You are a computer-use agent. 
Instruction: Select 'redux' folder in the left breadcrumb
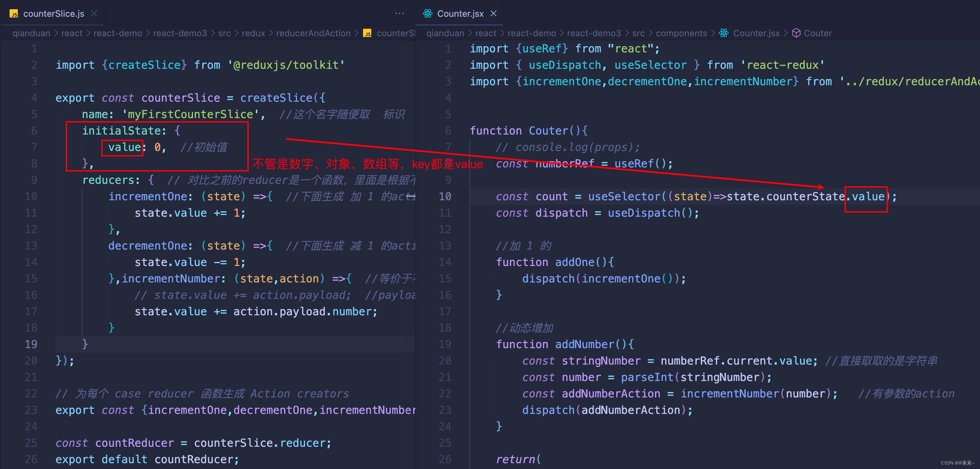253,33
